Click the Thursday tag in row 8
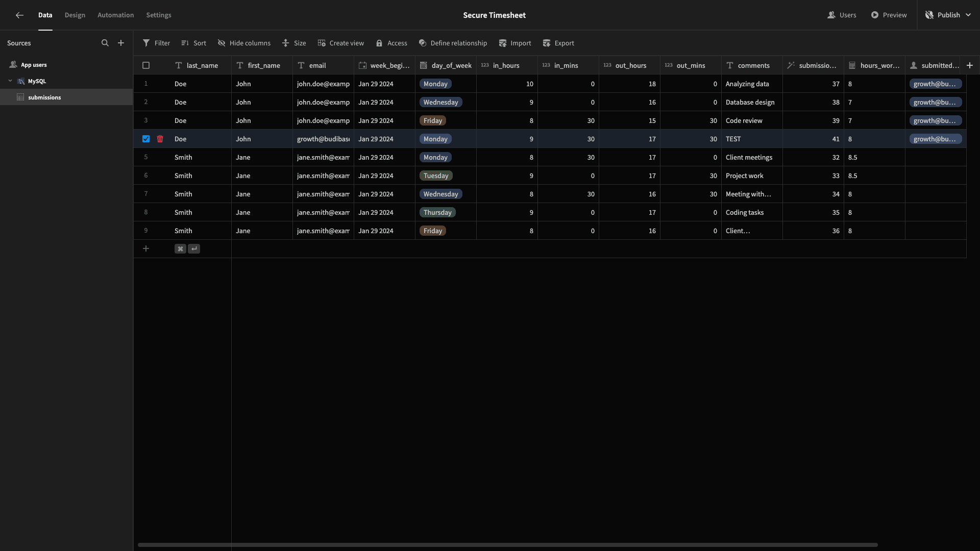This screenshot has height=551, width=980. coord(437,213)
